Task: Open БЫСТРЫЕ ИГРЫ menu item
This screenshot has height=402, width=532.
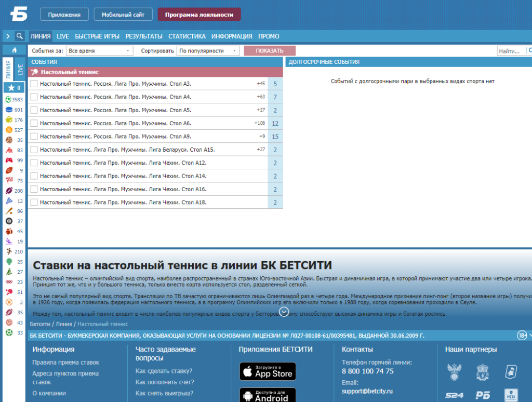Action: [97, 36]
